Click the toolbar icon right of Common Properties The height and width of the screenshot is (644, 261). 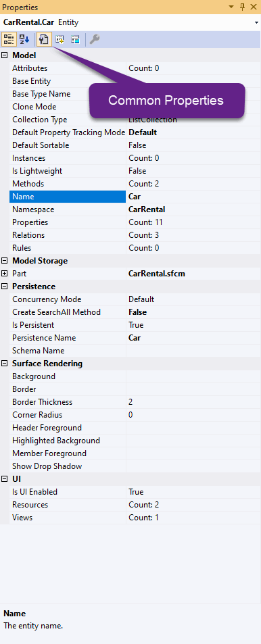(x=60, y=39)
